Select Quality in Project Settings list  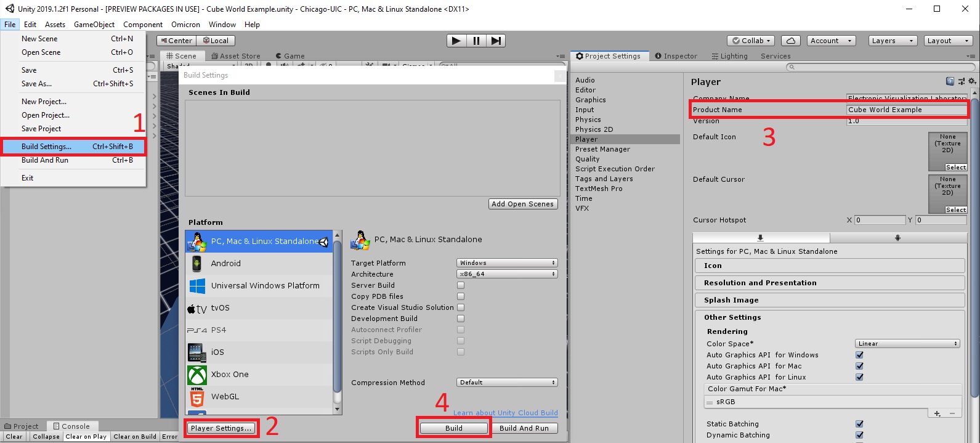pyautogui.click(x=626, y=159)
